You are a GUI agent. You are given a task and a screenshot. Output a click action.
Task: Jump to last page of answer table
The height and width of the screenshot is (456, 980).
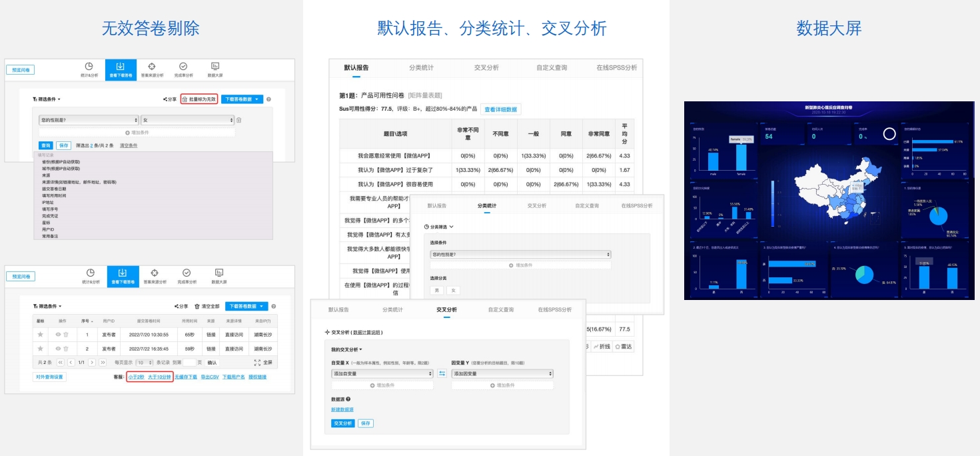click(103, 363)
